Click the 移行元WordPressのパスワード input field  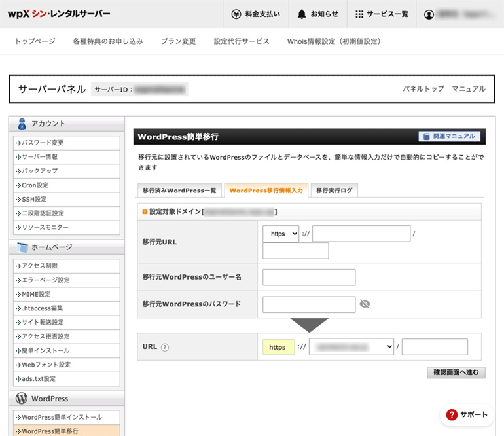click(x=309, y=304)
